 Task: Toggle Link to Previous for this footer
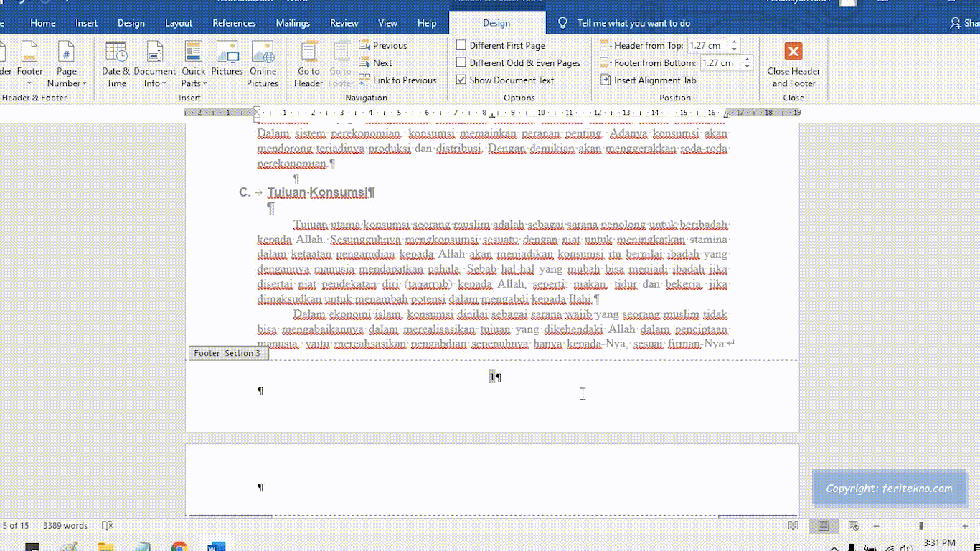398,80
